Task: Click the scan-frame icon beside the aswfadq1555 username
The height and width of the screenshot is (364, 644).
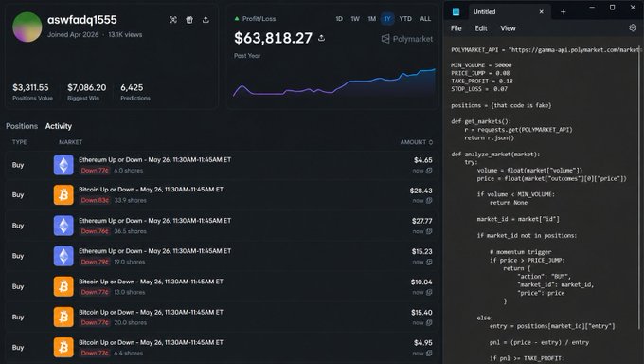Action: tap(173, 20)
